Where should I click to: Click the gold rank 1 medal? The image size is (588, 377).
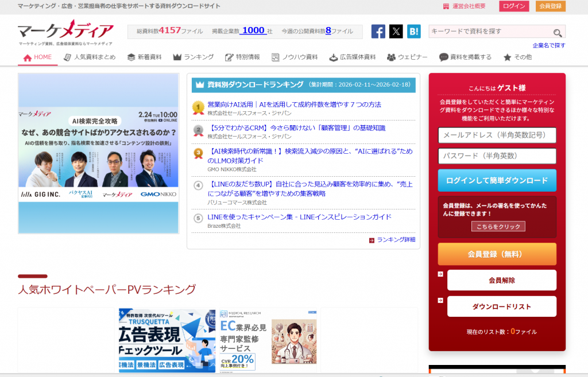coord(198,108)
